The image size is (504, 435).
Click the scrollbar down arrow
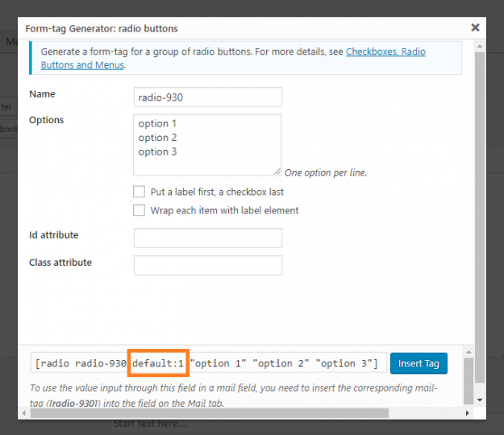click(479, 399)
